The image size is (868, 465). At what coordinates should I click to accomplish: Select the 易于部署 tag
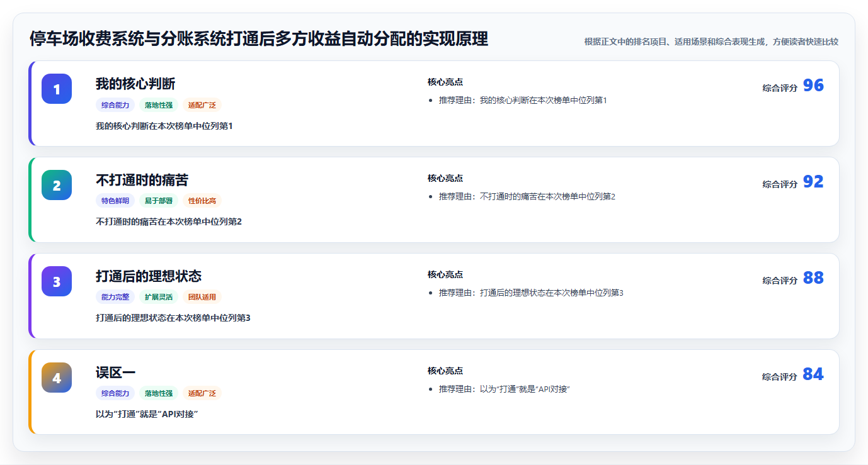[x=159, y=201]
